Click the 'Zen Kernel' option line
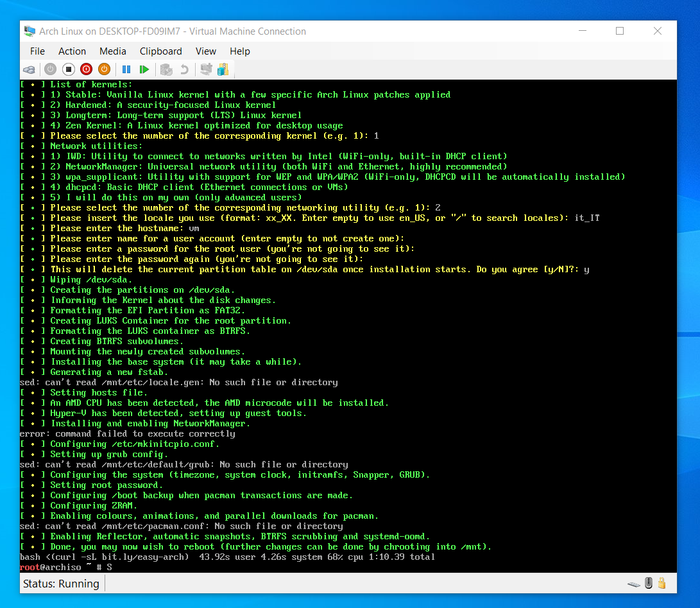Screen dimensions: 700x608 click(x=181, y=126)
